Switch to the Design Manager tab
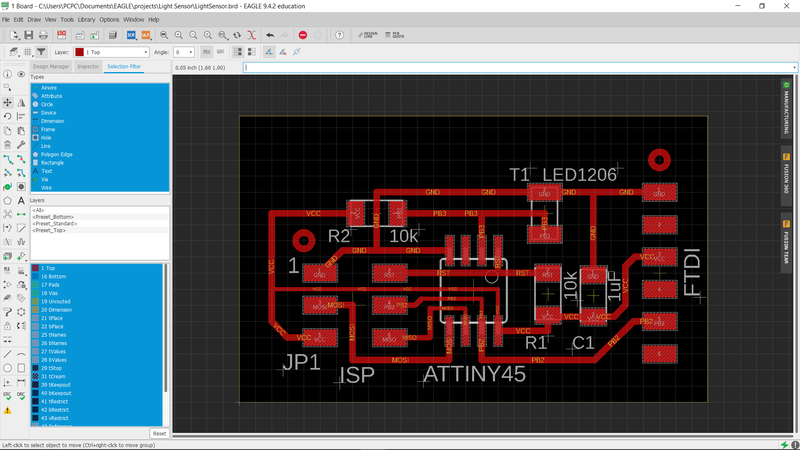The image size is (800, 450). [51, 66]
